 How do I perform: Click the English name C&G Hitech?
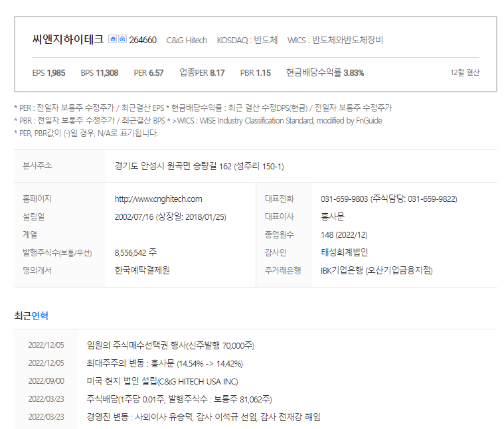[187, 40]
